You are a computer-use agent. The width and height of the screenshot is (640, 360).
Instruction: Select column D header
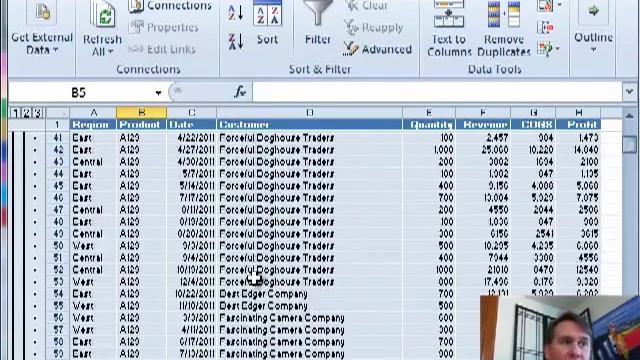click(x=309, y=113)
